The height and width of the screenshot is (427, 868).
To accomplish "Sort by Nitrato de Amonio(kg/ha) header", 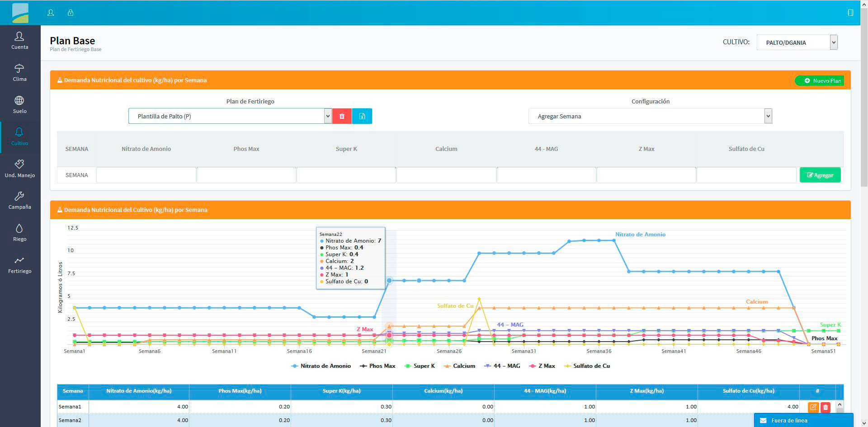I will pos(139,391).
